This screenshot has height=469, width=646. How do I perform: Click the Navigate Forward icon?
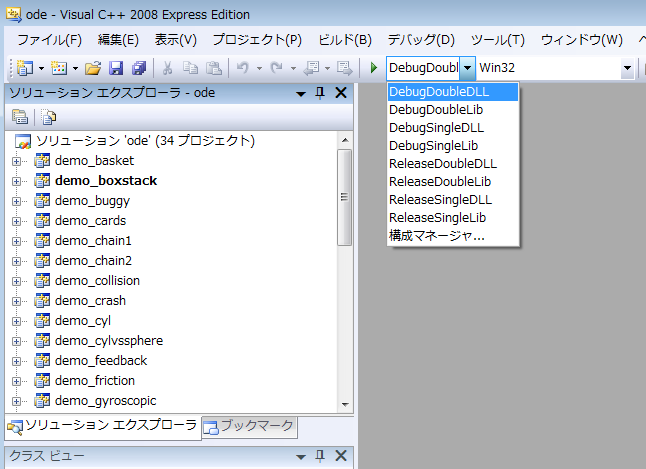click(x=344, y=68)
